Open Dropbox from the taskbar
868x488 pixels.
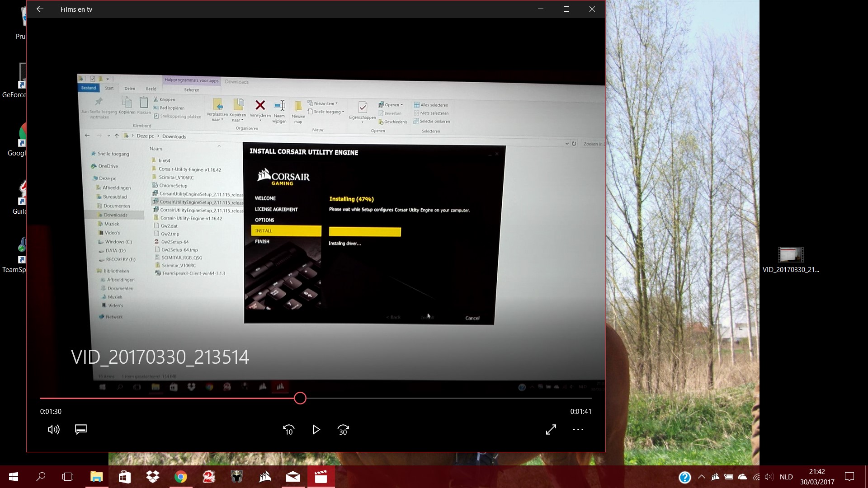click(x=153, y=477)
